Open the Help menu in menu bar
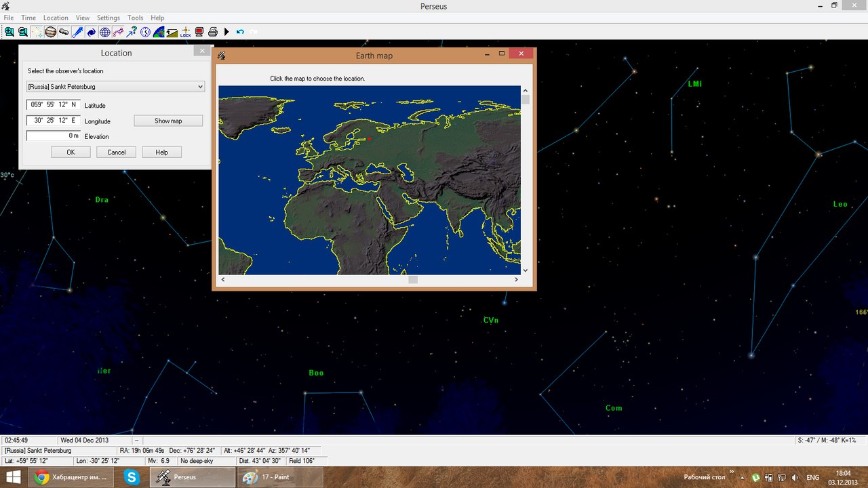The width and height of the screenshot is (868, 488). click(157, 18)
